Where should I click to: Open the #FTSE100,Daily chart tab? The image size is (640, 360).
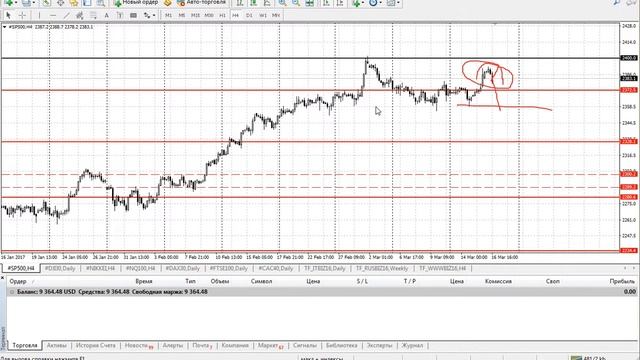(228, 268)
